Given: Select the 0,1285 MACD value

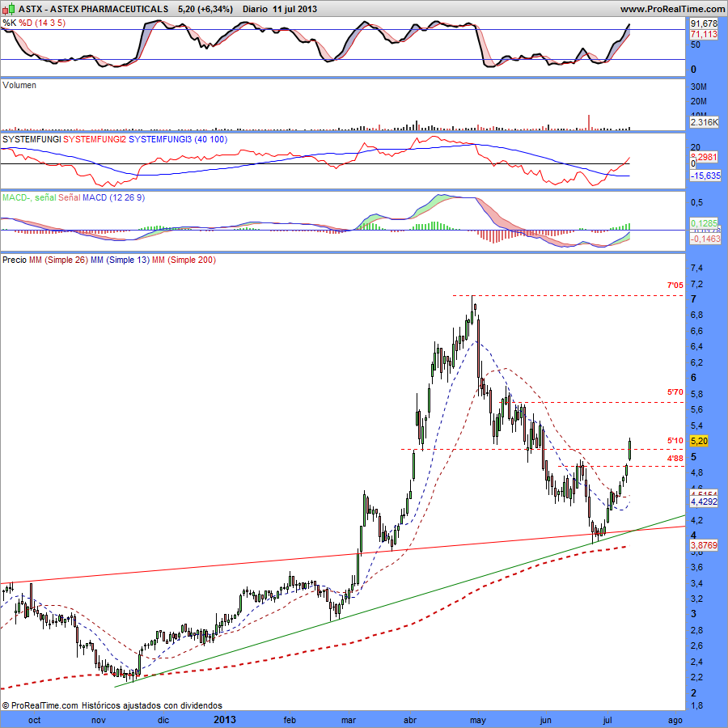Looking at the screenshot, I should [704, 223].
